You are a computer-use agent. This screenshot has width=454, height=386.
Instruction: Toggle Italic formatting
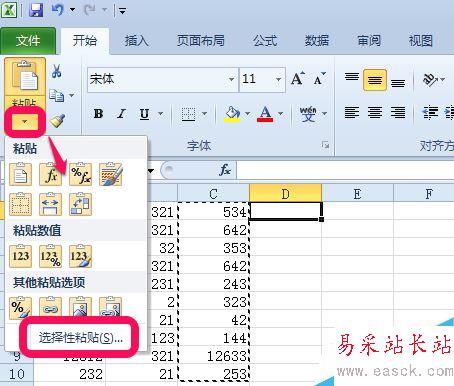121,114
